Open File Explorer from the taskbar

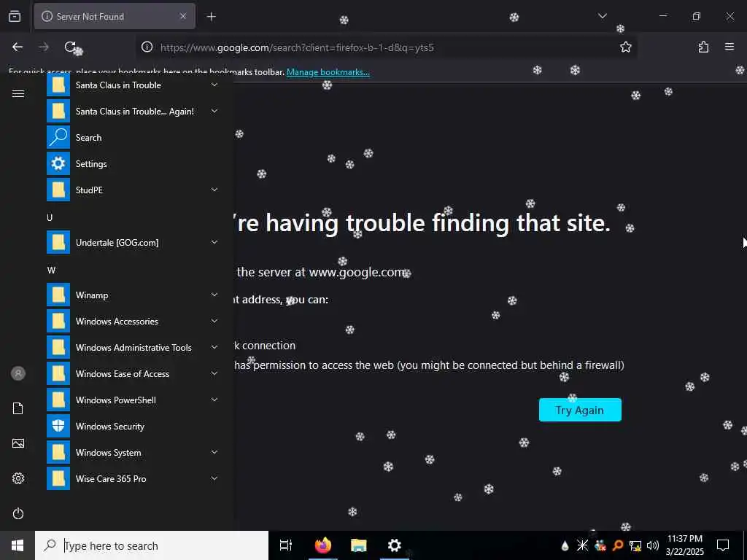(x=358, y=545)
